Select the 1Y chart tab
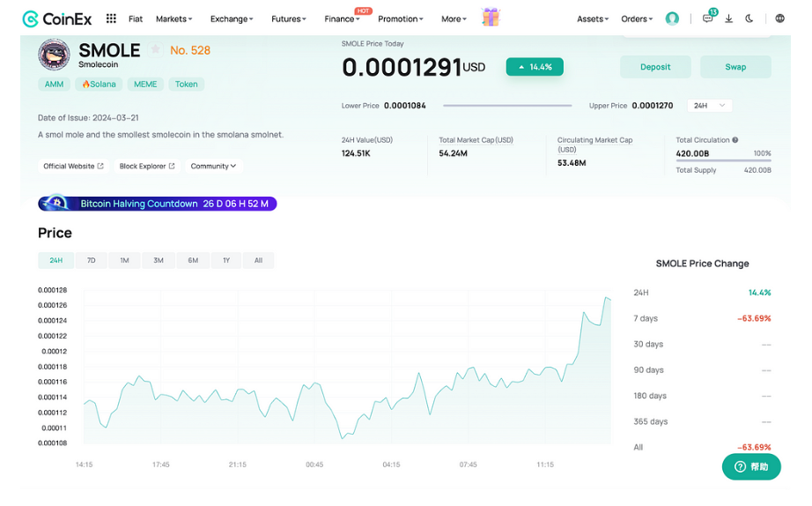Viewport: 812px width, 506px height. (x=226, y=260)
